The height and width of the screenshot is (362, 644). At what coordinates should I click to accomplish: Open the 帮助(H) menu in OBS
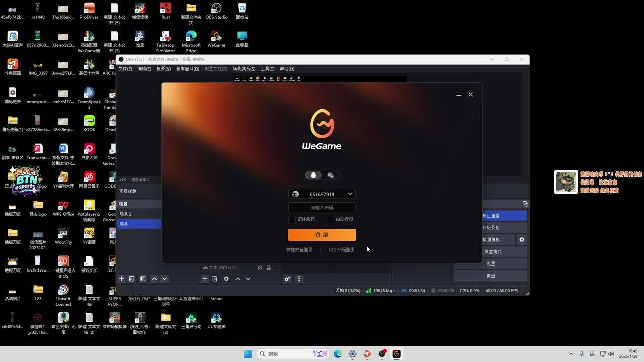287,69
